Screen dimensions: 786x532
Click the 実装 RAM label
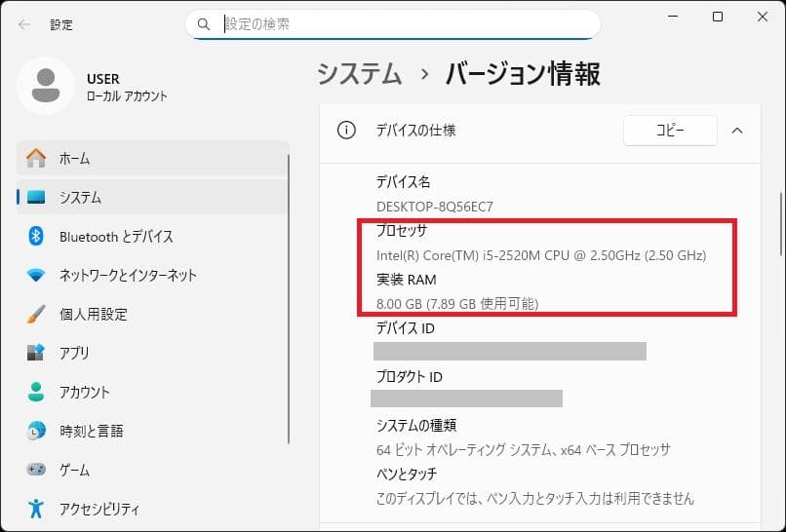pyautogui.click(x=406, y=280)
